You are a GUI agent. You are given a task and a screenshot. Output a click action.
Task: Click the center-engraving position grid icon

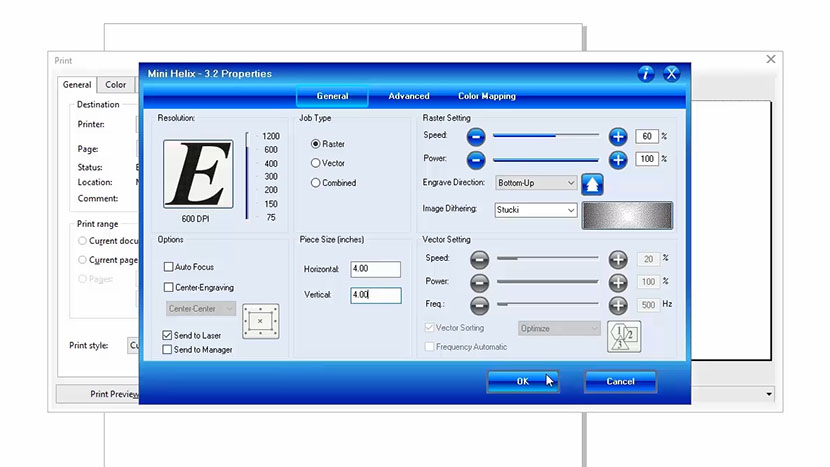point(260,321)
